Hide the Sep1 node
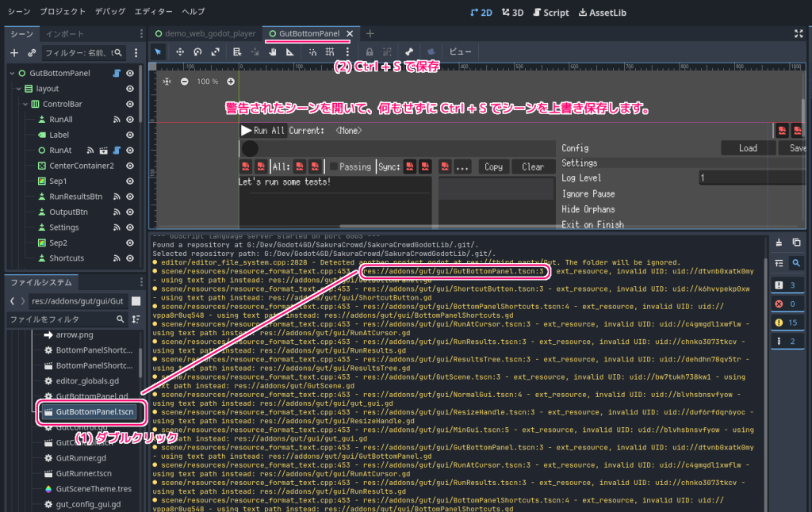This screenshot has width=812, height=512. (x=130, y=181)
